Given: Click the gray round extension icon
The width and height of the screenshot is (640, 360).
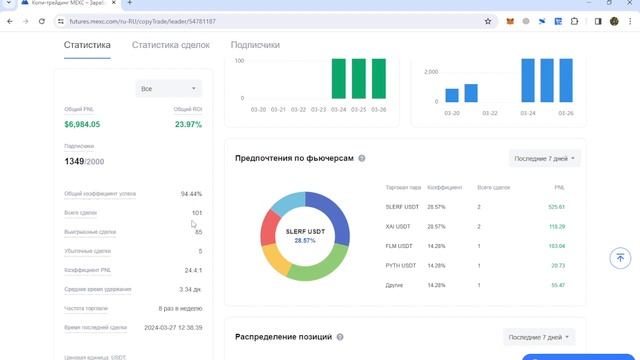Looking at the screenshot, I should (526, 21).
